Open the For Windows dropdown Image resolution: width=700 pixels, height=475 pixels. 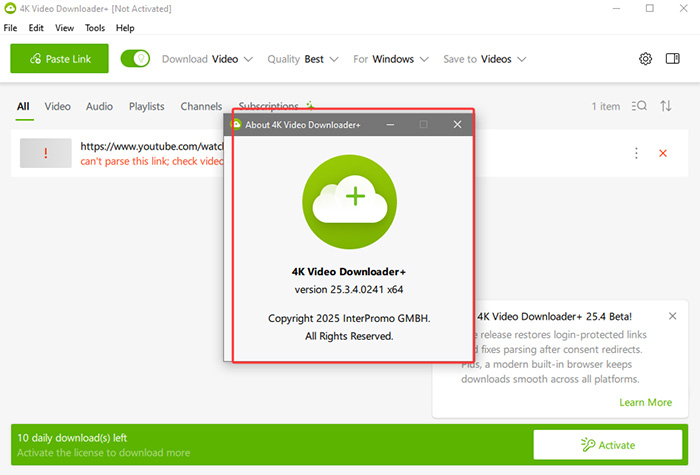pyautogui.click(x=391, y=59)
